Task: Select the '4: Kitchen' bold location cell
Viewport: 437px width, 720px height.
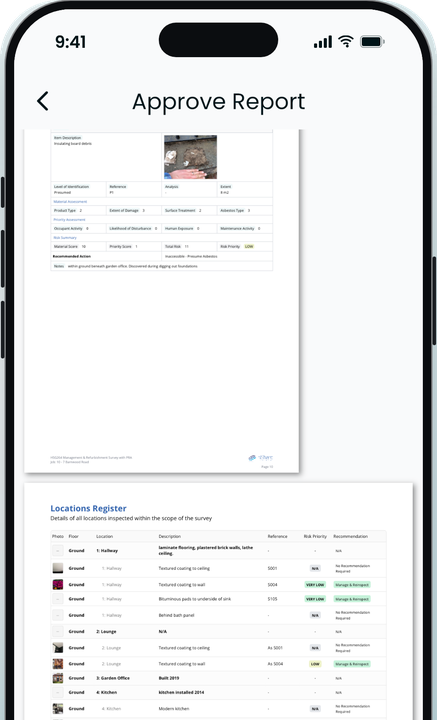Action: [x=106, y=692]
